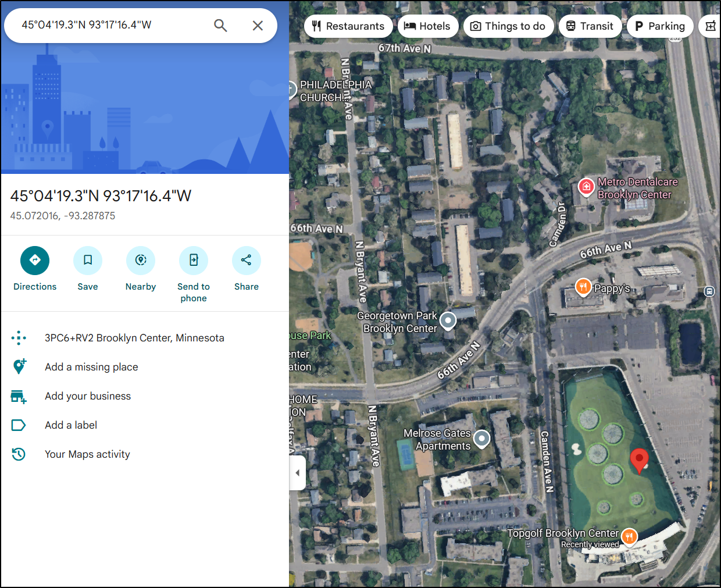Click Georgetown Park Brooklyn Center marker
Screen dimensions: 721x588
[x=448, y=320]
